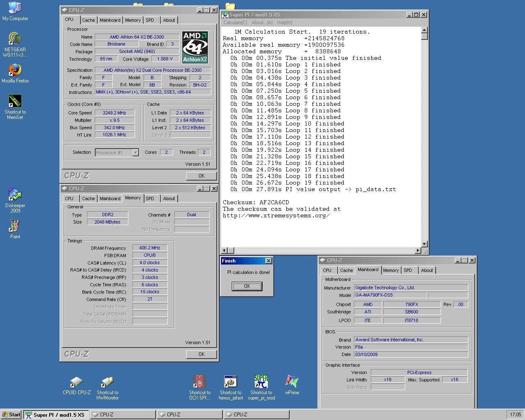Viewport: 525px width, 420px height.
Task: Click the BIOS Date value 03/10/2009
Action: [411, 354]
